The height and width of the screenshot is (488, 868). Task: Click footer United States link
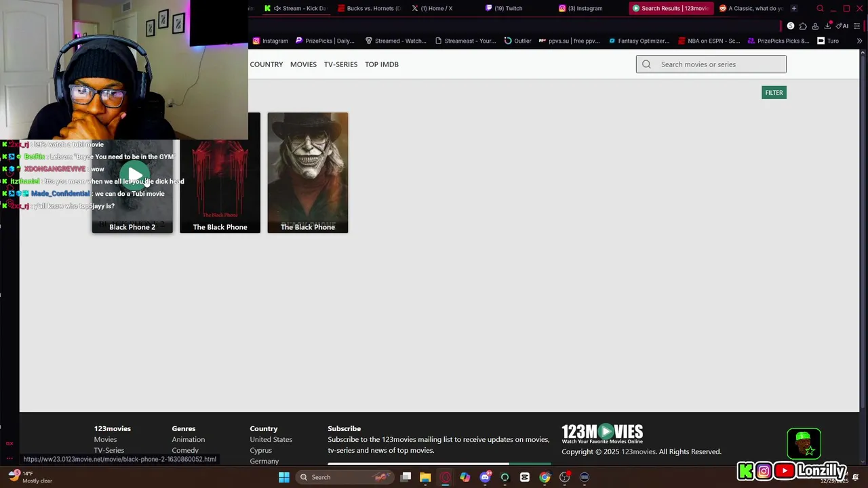tap(271, 439)
